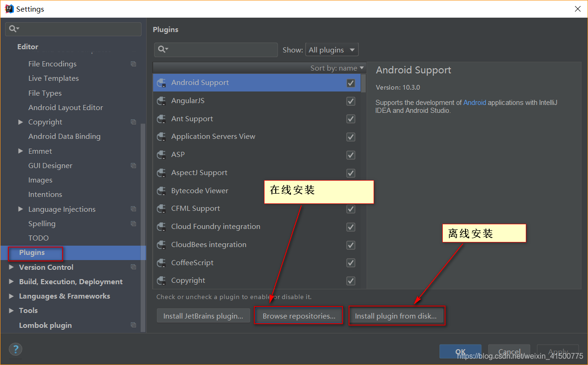Click the plugins search magnifier icon
Screen dimensions: 588x365
163,49
